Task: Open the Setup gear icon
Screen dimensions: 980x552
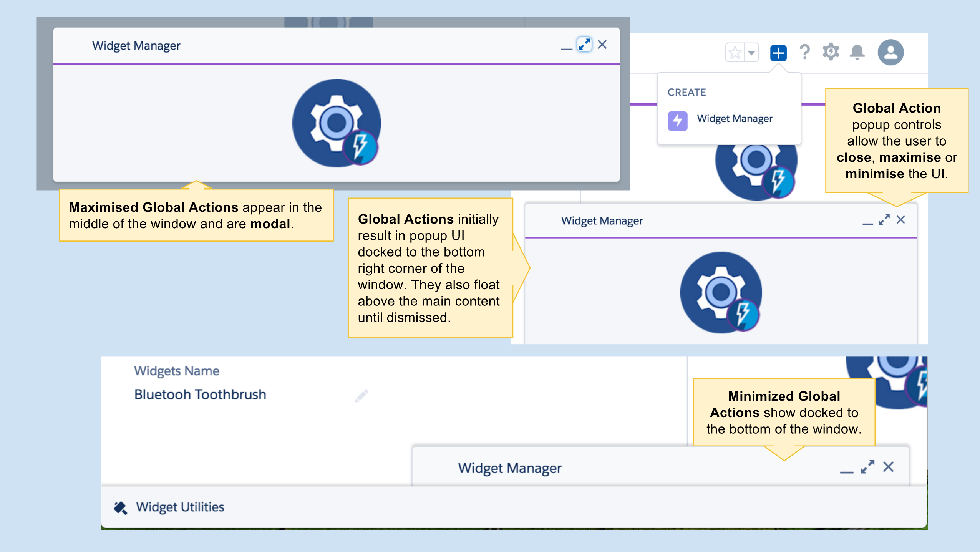Action: point(831,52)
